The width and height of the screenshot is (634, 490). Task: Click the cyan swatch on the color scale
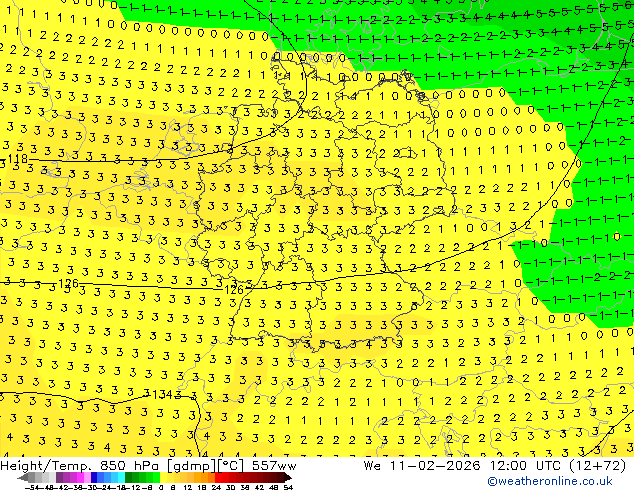(122, 477)
